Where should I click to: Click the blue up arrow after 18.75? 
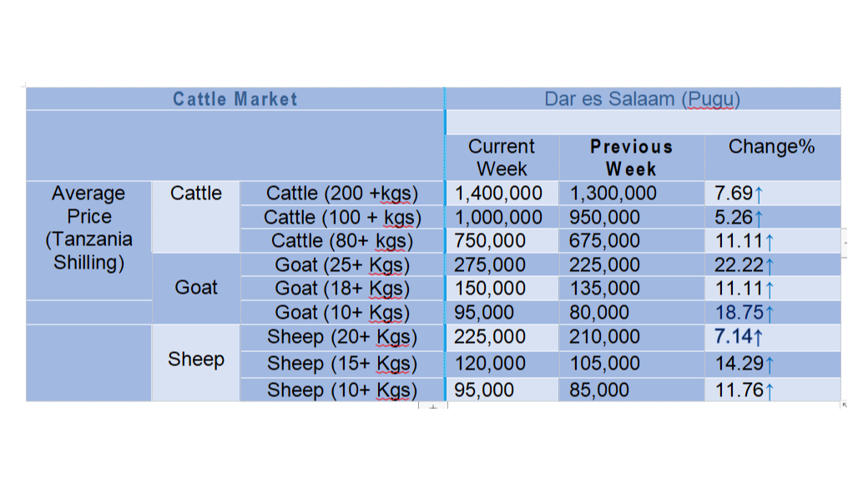pyautogui.click(x=770, y=314)
